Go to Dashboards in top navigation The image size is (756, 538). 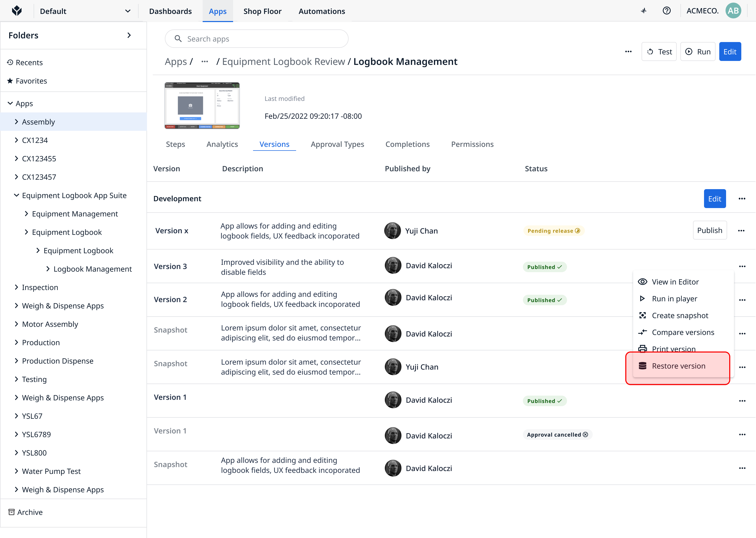click(x=170, y=11)
